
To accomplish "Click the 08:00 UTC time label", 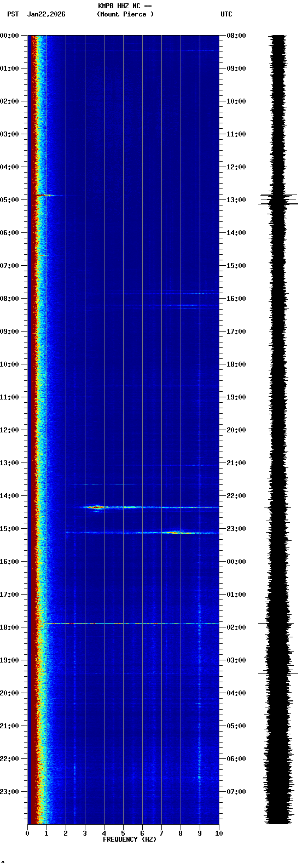I will pos(236,36).
